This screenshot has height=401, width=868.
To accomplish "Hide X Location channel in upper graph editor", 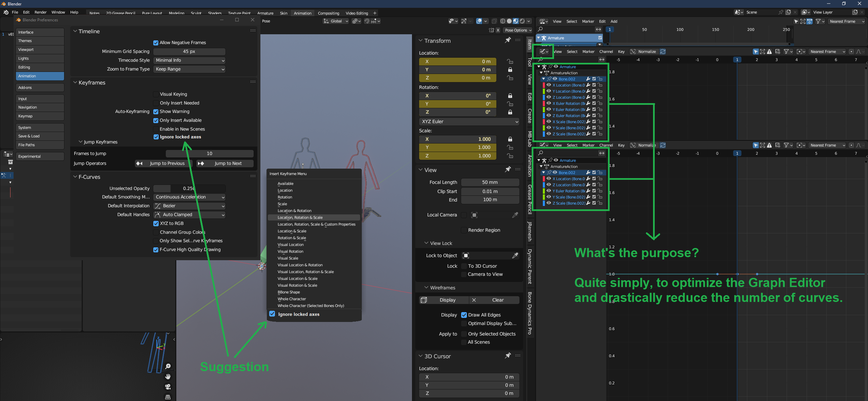I will coord(549,85).
